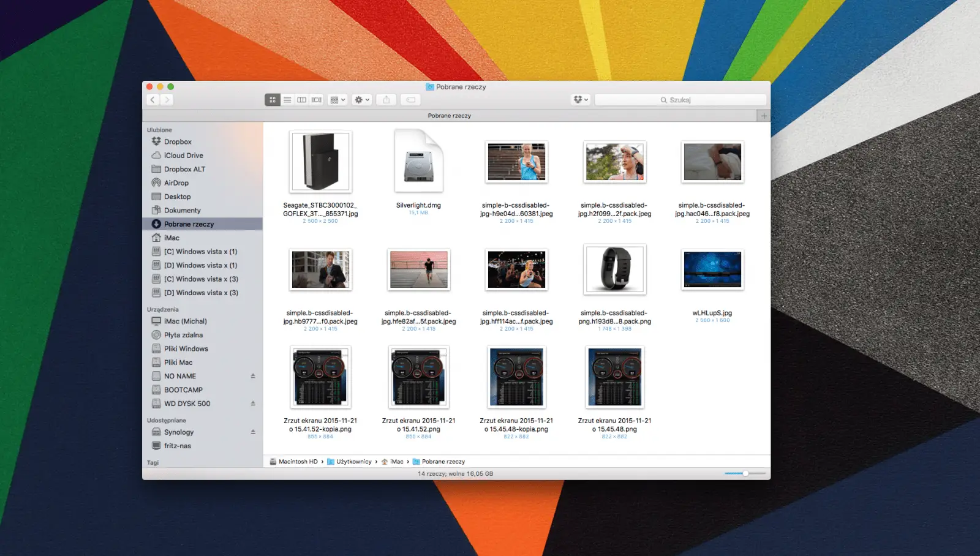This screenshot has width=980, height=556.
Task: Open the Dropbox toolbar dropdown
Action: [580, 100]
